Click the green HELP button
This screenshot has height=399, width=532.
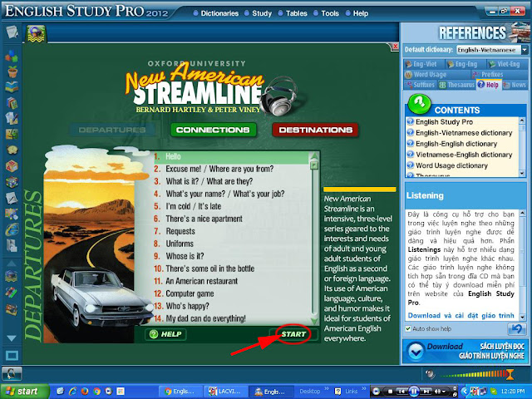coord(165,334)
